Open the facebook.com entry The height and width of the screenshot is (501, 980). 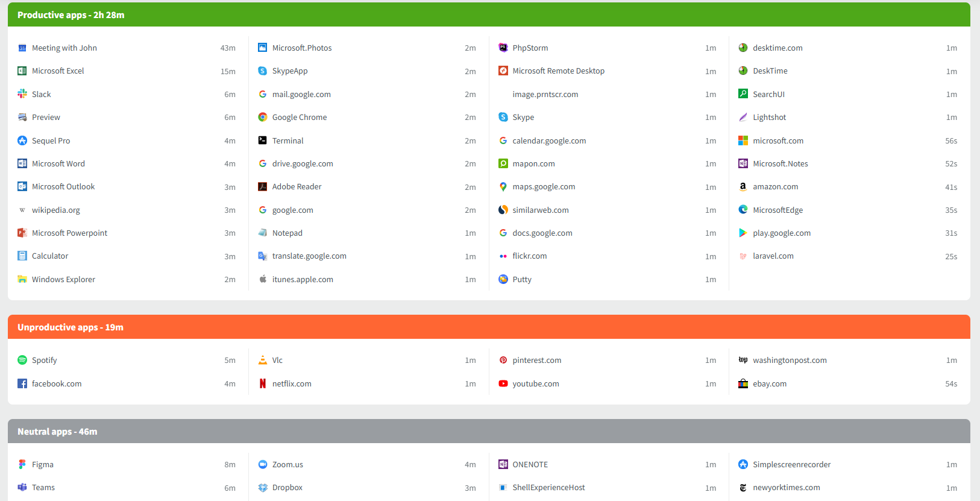point(57,384)
